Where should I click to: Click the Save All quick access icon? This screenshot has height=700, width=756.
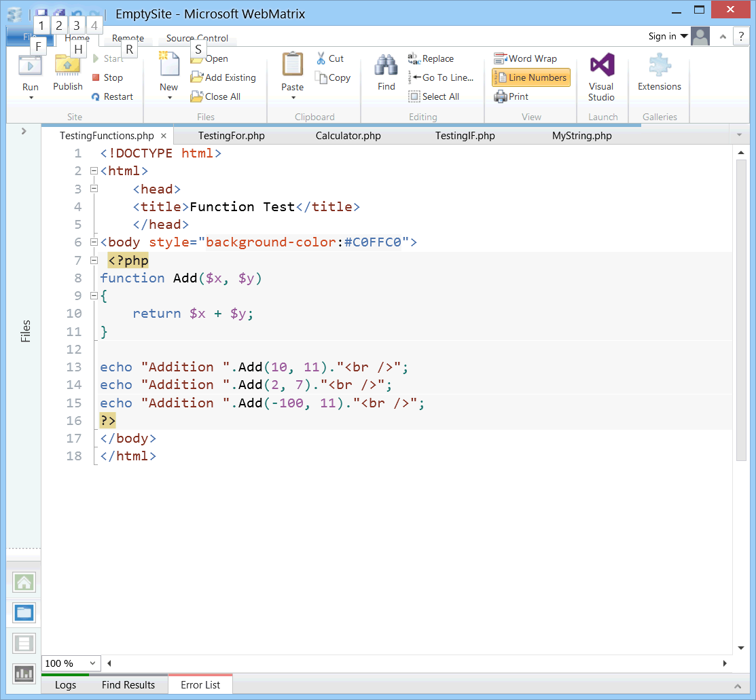coord(59,13)
